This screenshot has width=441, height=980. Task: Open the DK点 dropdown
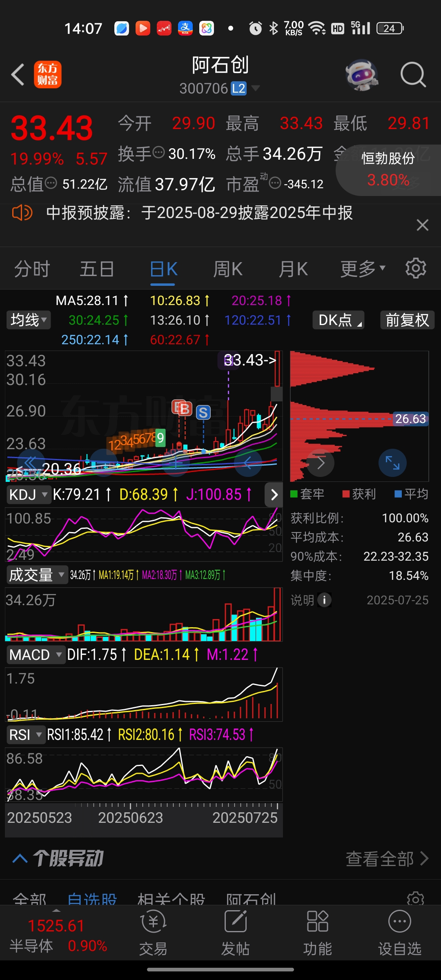click(338, 320)
